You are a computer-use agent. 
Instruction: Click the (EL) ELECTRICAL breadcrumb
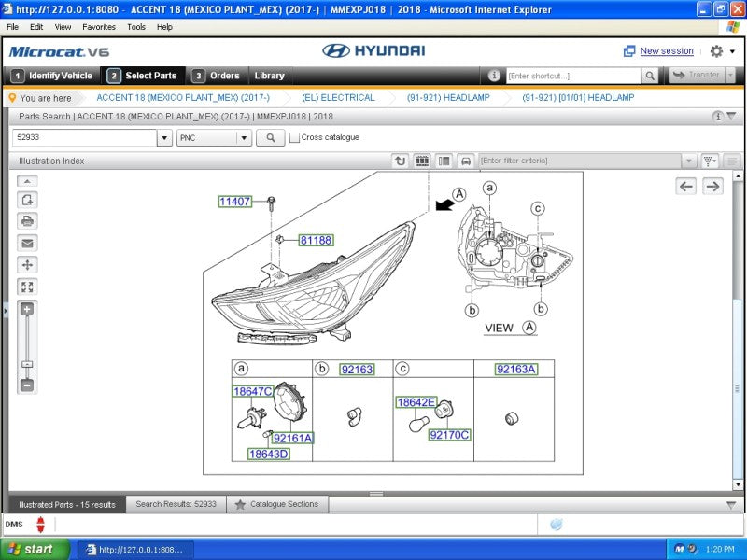pos(338,97)
